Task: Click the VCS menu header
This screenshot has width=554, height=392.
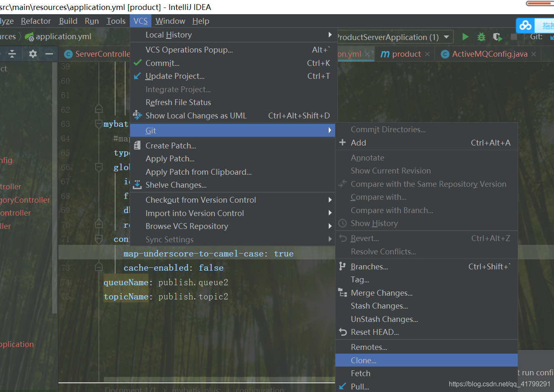Action: (141, 21)
